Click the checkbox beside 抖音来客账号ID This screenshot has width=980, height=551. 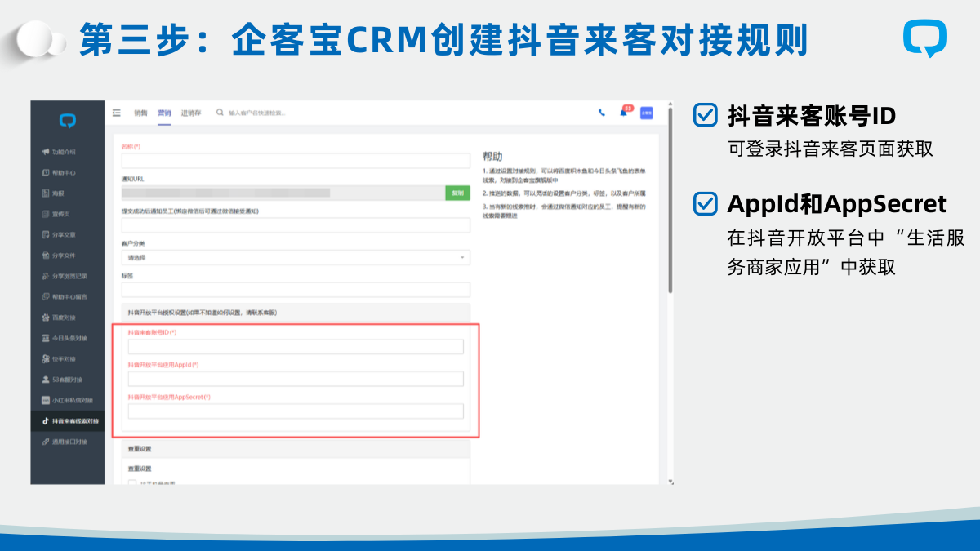tap(705, 116)
